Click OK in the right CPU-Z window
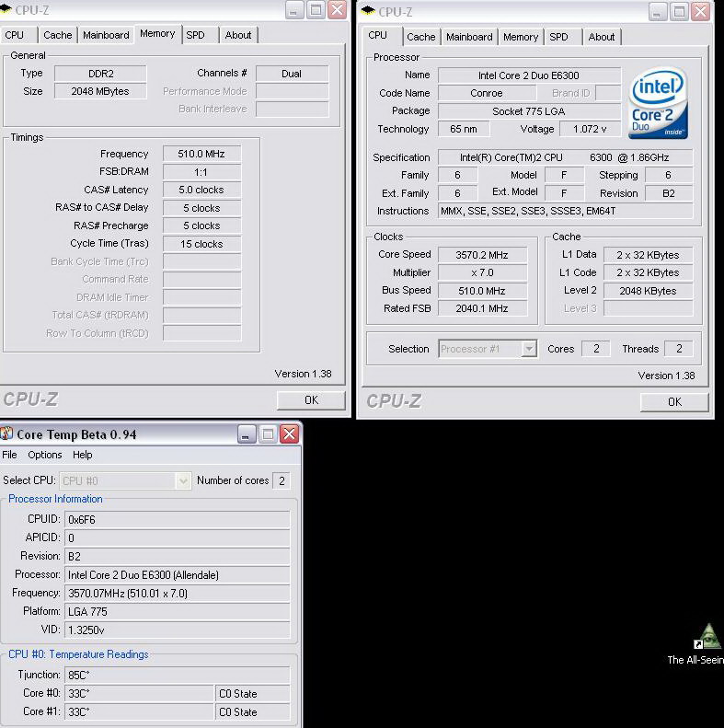This screenshot has height=728, width=724. (675, 402)
